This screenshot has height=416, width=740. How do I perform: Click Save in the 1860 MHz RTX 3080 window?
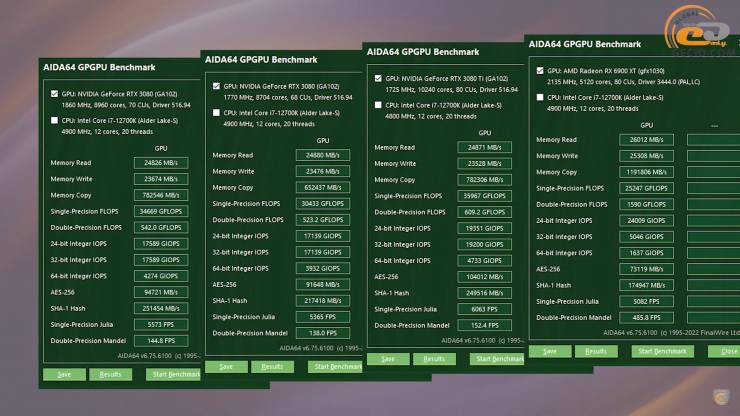64,374
